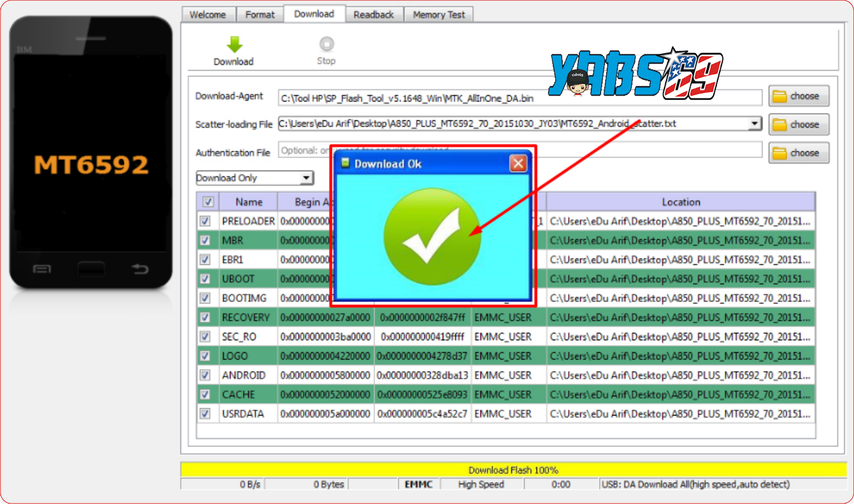Go to the Readback tab
Screen dimensions: 854x504
(x=374, y=14)
